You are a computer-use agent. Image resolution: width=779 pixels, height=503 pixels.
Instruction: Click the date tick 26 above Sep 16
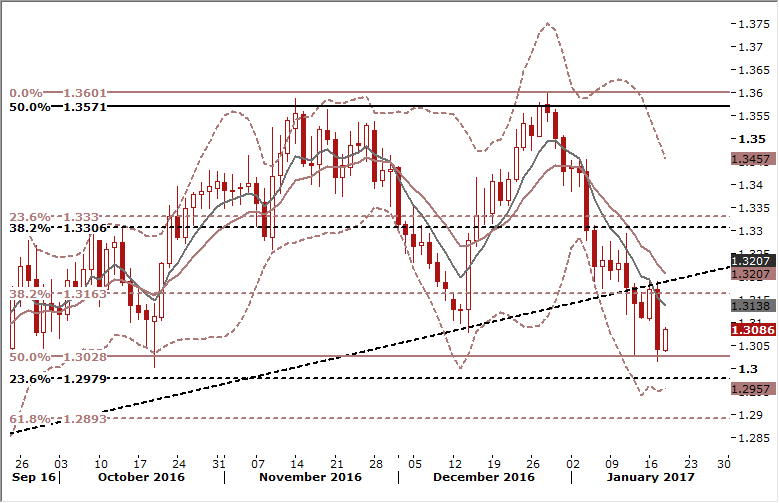click(22, 464)
